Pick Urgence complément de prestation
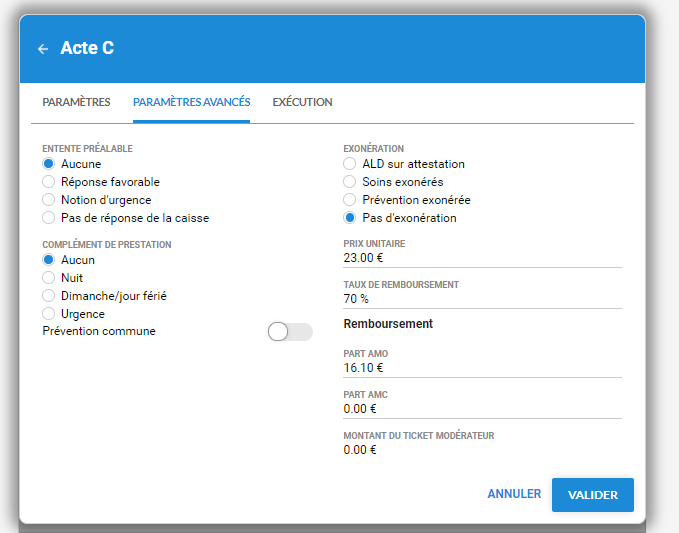This screenshot has height=533, width=679. click(48, 314)
